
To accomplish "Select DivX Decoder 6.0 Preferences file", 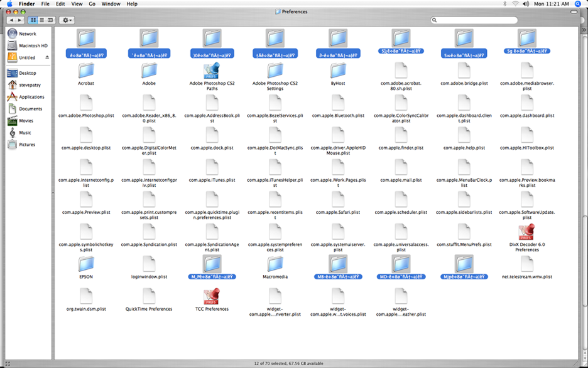I will [527, 233].
